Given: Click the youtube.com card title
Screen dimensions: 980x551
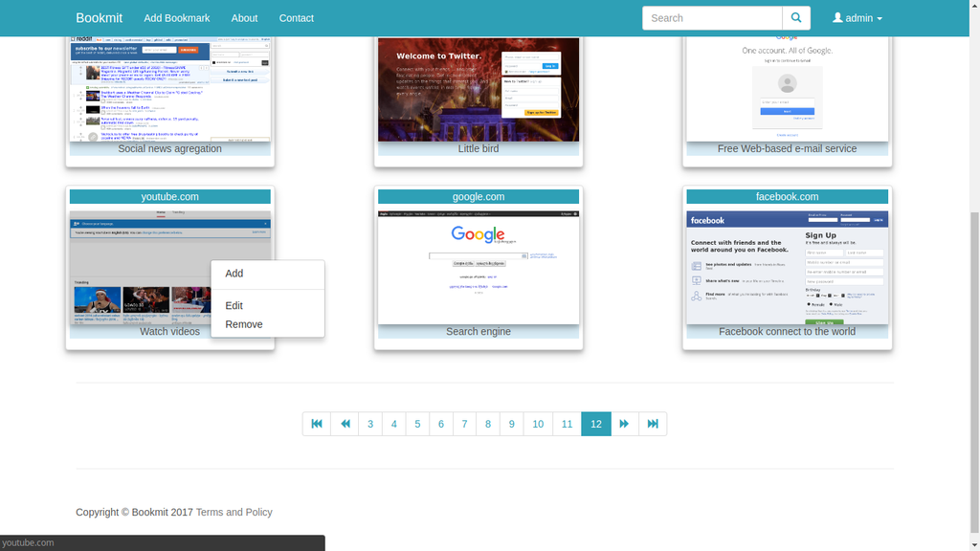Looking at the screenshot, I should (170, 197).
